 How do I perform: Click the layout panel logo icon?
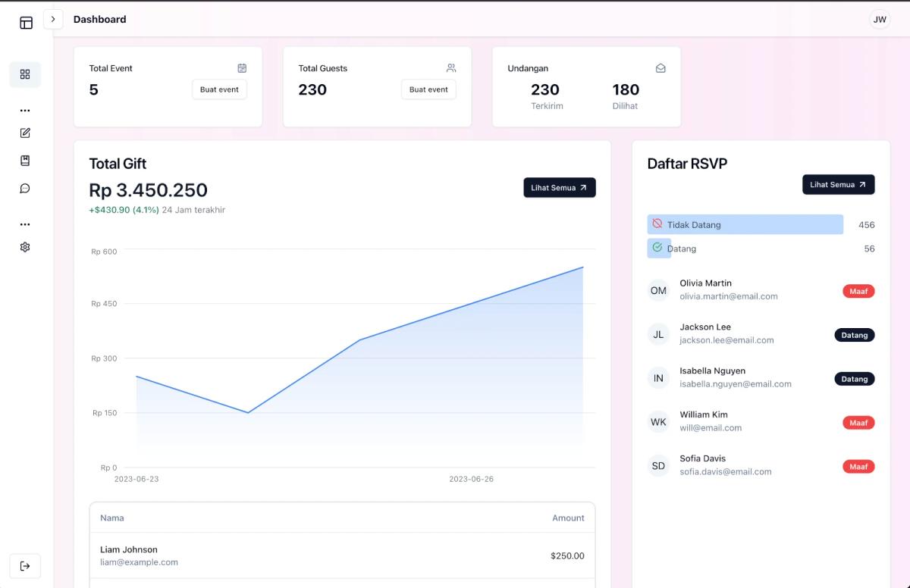[x=26, y=23]
